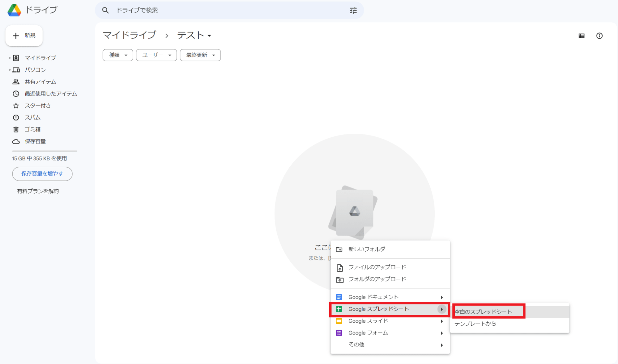Click the Google Drive logo icon
The width and height of the screenshot is (618, 364).
tap(14, 10)
